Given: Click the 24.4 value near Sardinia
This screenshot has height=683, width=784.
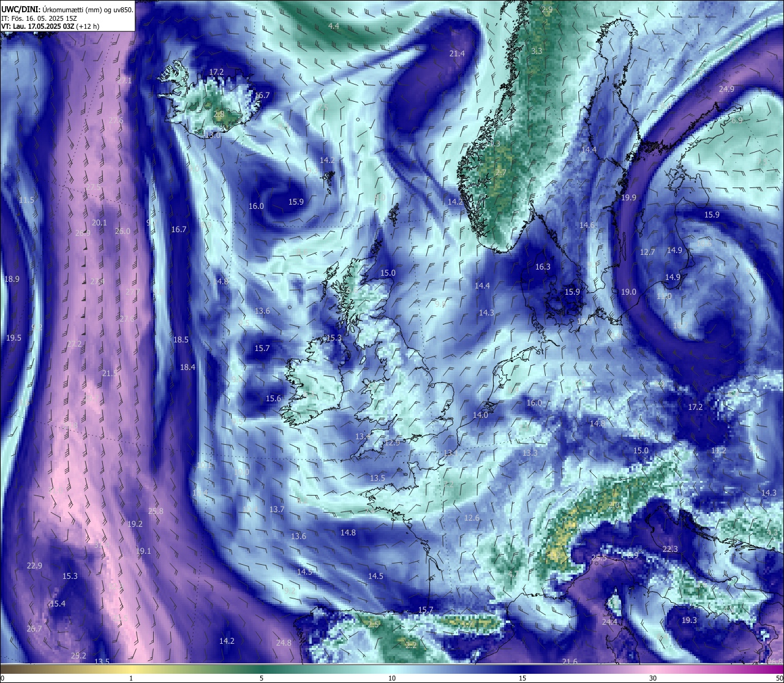Looking at the screenshot, I should coord(609,622).
